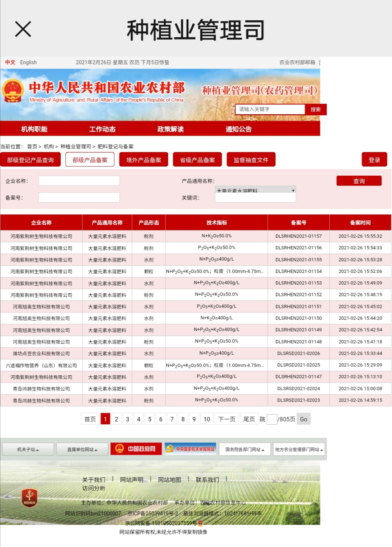Go to 下一页 of results
The height and width of the screenshot is (547, 392).
226,419
